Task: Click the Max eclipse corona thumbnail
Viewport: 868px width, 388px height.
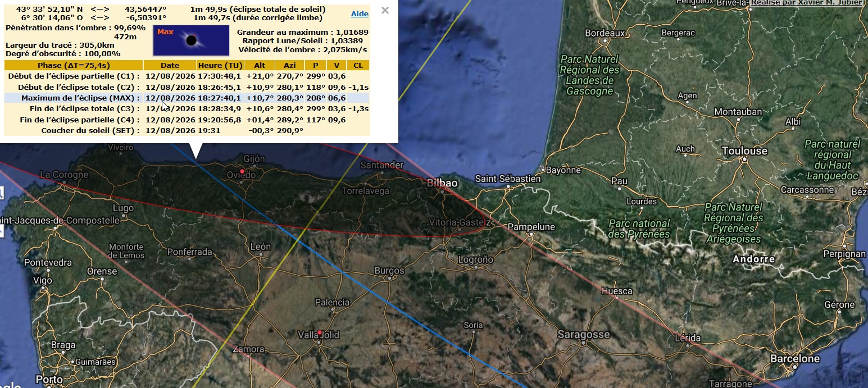Action: click(x=191, y=40)
